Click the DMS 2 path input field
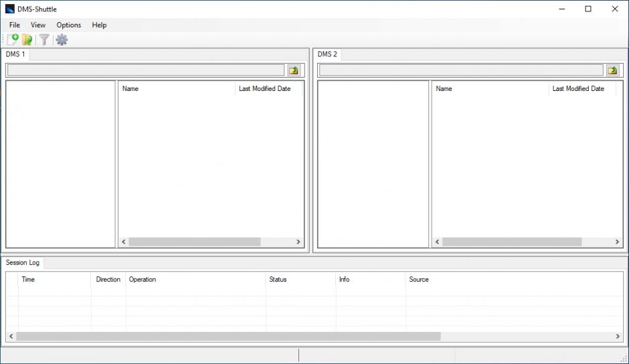Screen dimensions: 629x364 (460, 70)
